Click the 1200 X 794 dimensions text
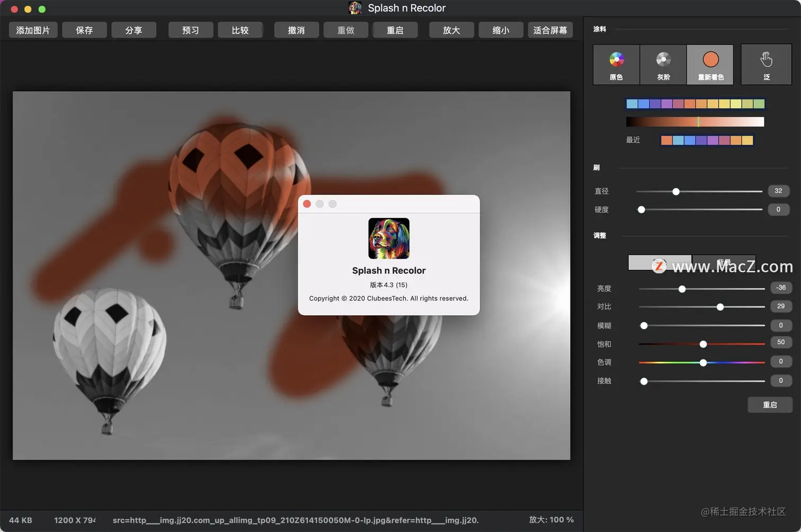This screenshot has height=532, width=801. [75, 520]
